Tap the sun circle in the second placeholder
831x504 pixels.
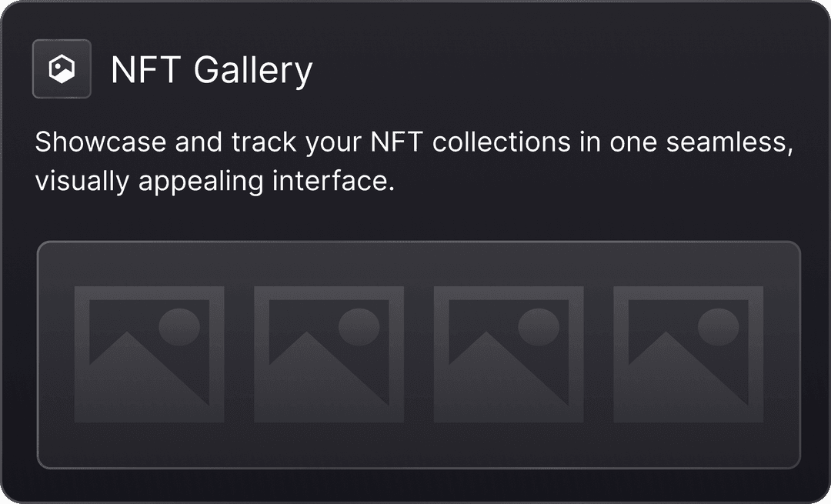[359, 327]
